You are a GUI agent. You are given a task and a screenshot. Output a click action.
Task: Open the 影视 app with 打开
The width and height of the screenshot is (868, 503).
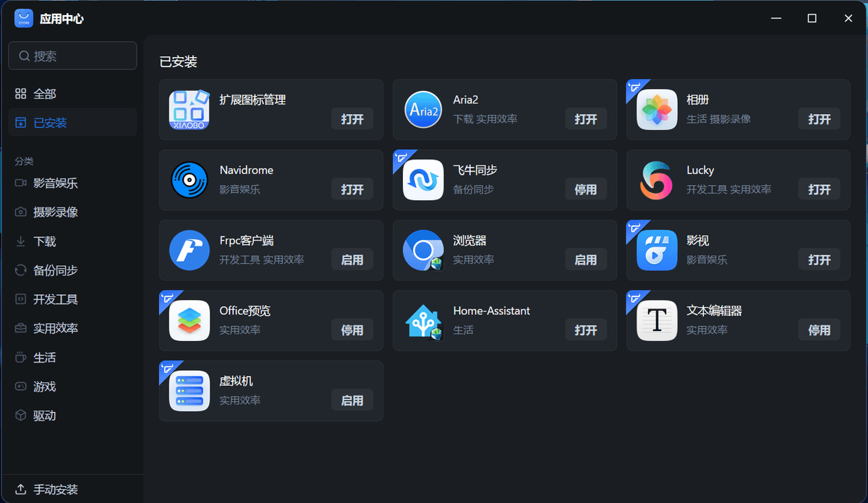point(819,259)
